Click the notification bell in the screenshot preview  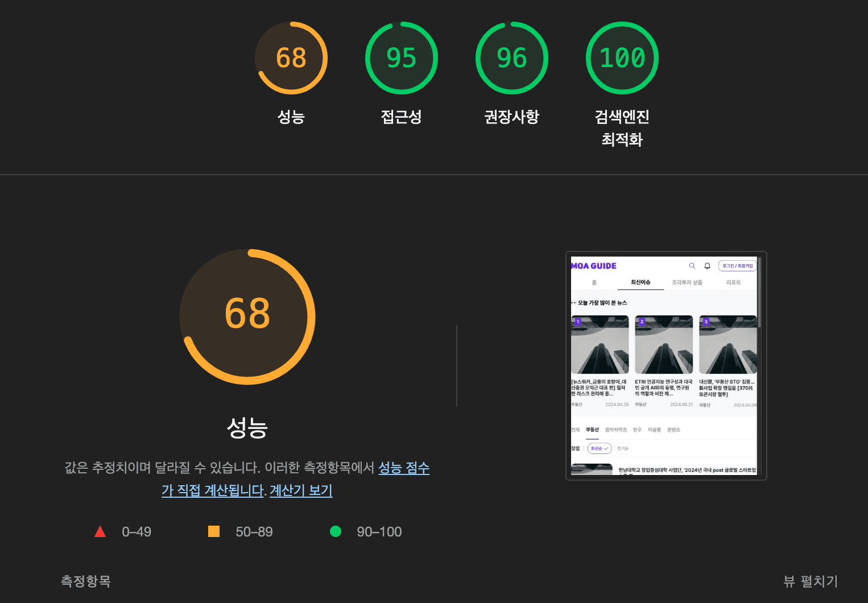[x=707, y=266]
